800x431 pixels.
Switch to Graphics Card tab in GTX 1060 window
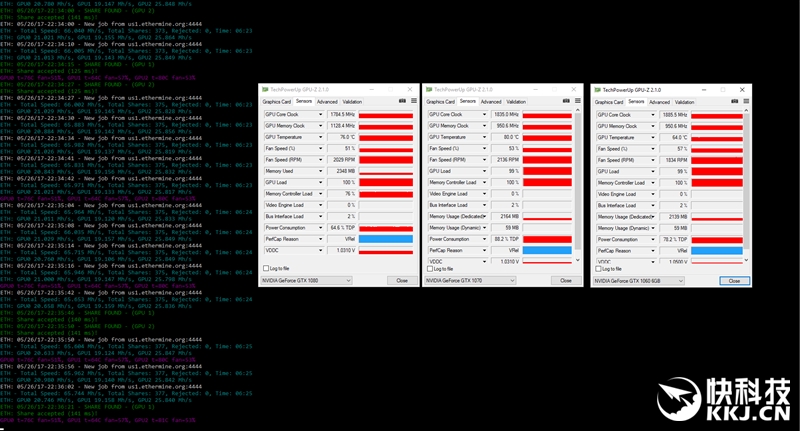click(x=609, y=102)
